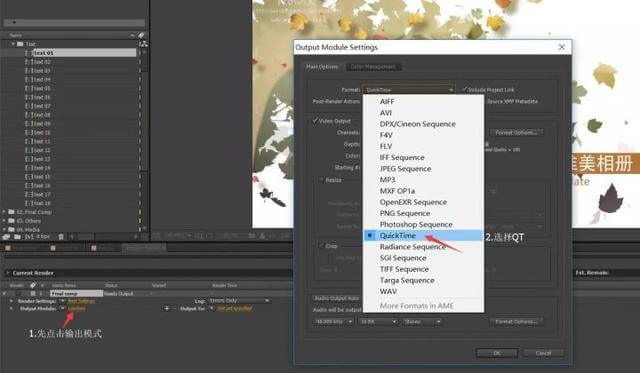Cancel the Output Module Settings dialog
640x373 pixels.
[x=543, y=353]
